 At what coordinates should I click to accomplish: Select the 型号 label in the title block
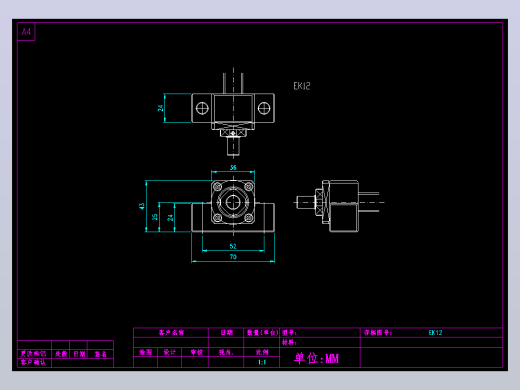point(289,332)
